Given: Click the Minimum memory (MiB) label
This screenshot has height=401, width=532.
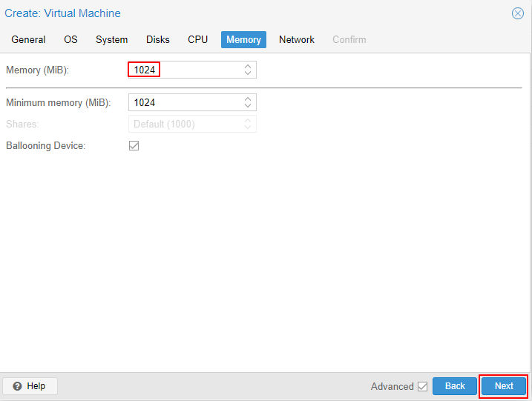Looking at the screenshot, I should (59, 103).
